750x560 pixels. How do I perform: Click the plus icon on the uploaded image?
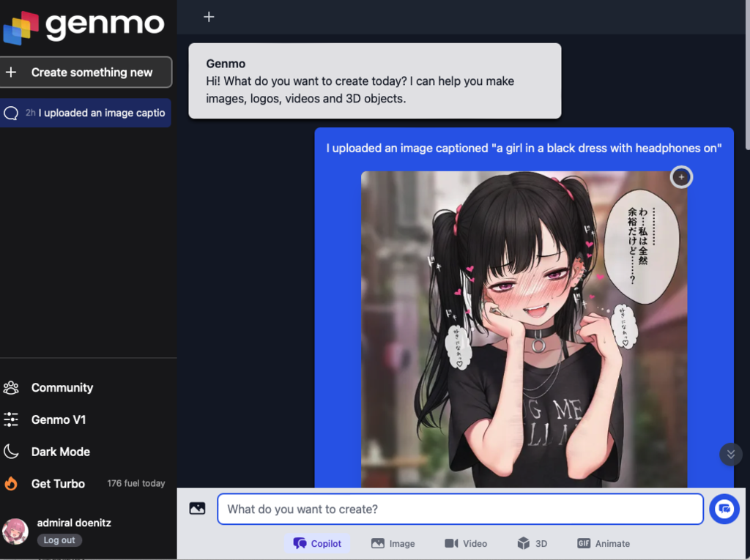pyautogui.click(x=681, y=176)
